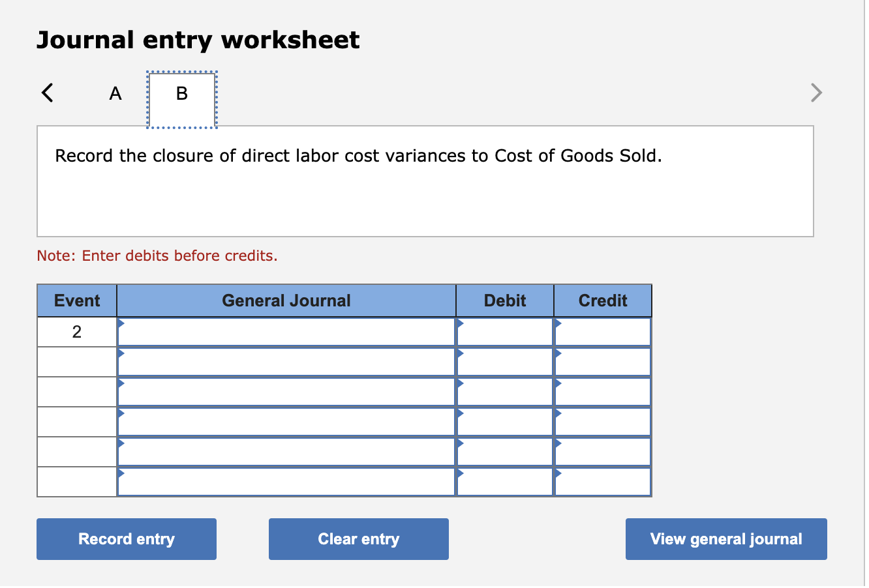The height and width of the screenshot is (588, 869).
Task: Click the first General Journal account input field
Action: (x=286, y=332)
